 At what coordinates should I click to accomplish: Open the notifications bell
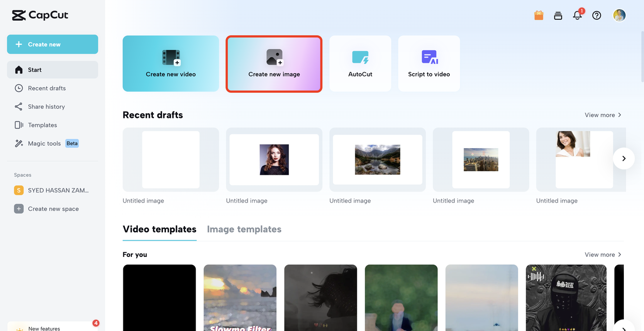(x=578, y=15)
